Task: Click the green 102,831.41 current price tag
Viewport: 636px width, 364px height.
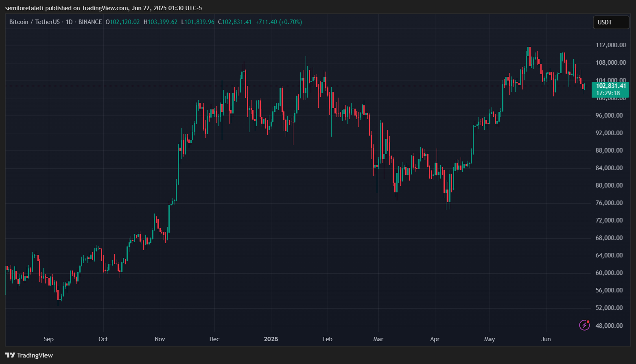Action: [x=611, y=86]
